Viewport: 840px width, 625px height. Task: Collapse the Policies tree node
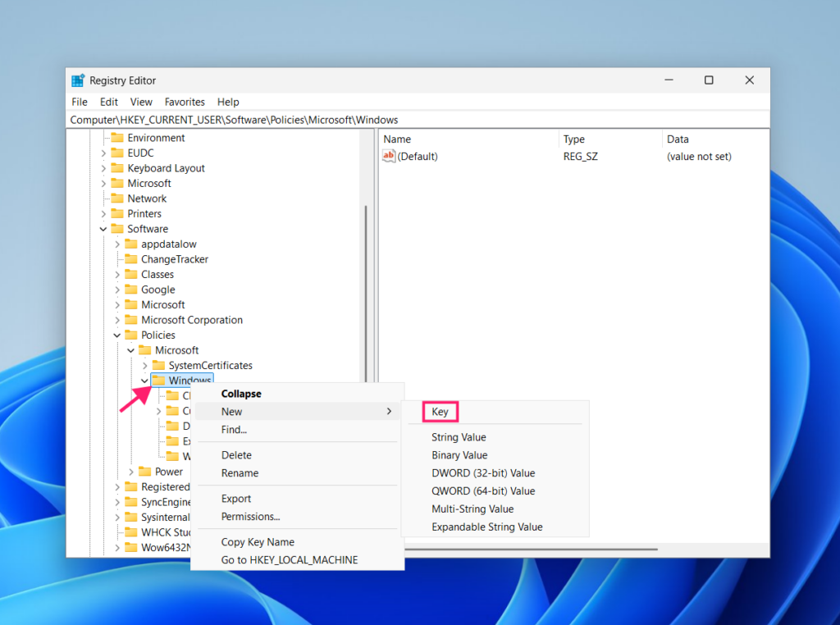tap(117, 335)
